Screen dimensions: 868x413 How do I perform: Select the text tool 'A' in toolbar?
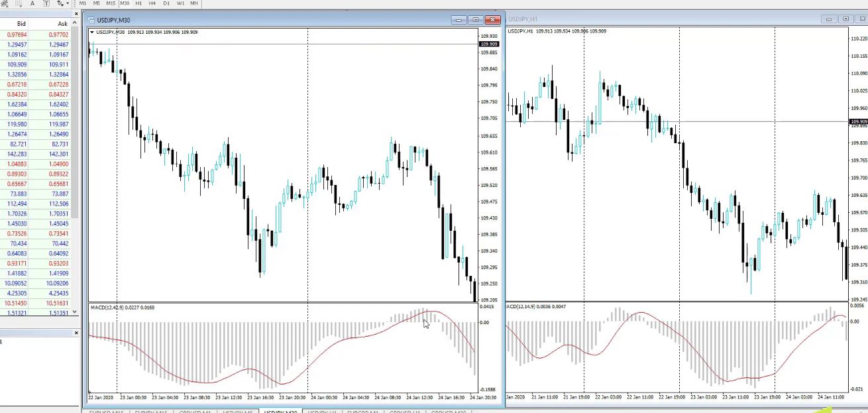point(32,3)
